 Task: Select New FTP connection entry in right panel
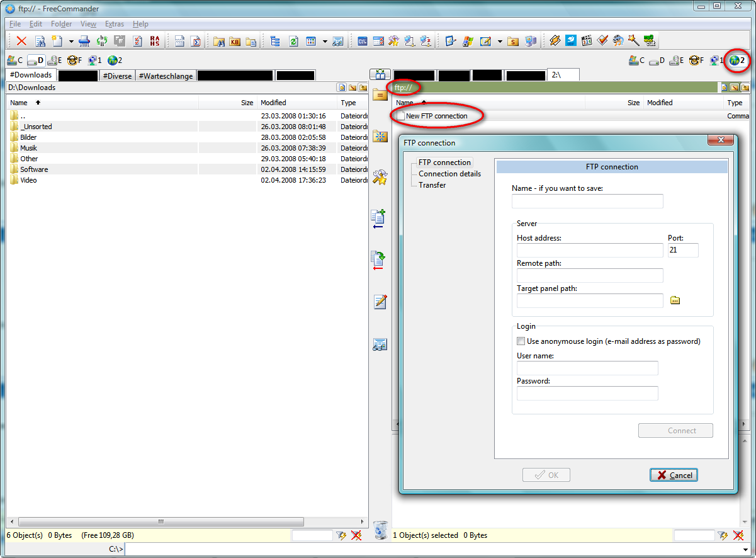tap(436, 116)
